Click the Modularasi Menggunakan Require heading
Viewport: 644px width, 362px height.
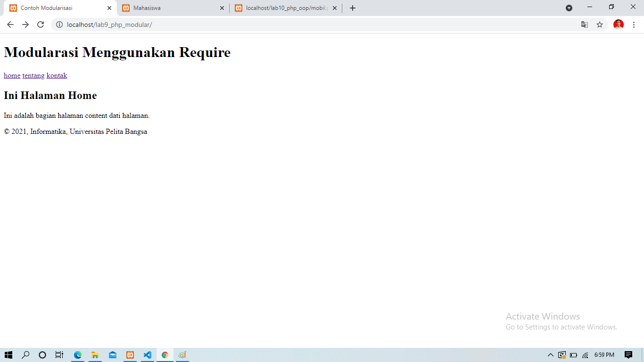pyautogui.click(x=117, y=52)
